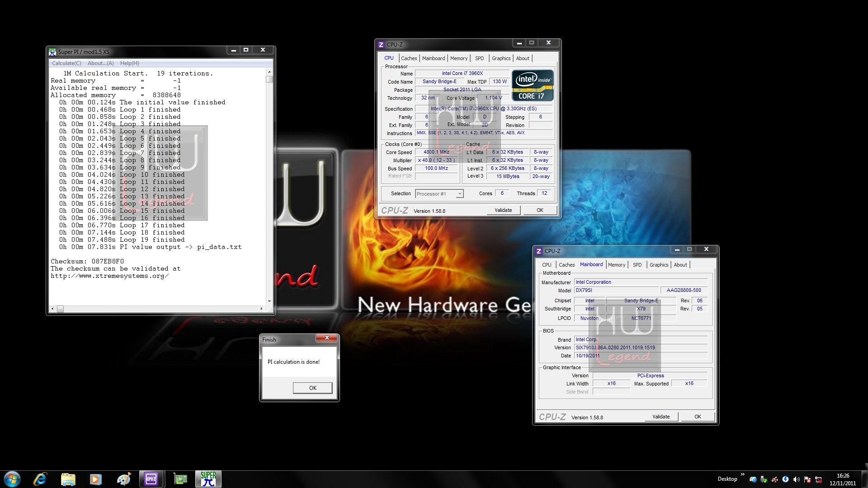Click Super PI vertical scrollbar down arrow
868x488 pixels.
pos(269,301)
